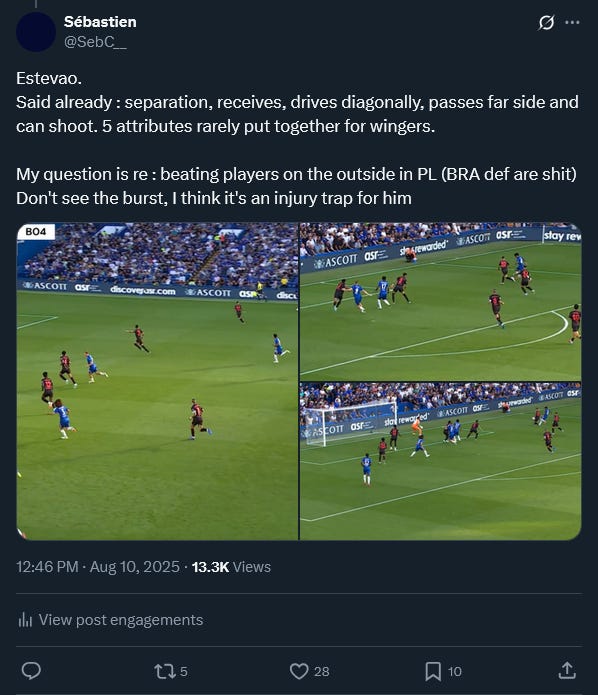
Task: View post engagements link
Action: (121, 620)
